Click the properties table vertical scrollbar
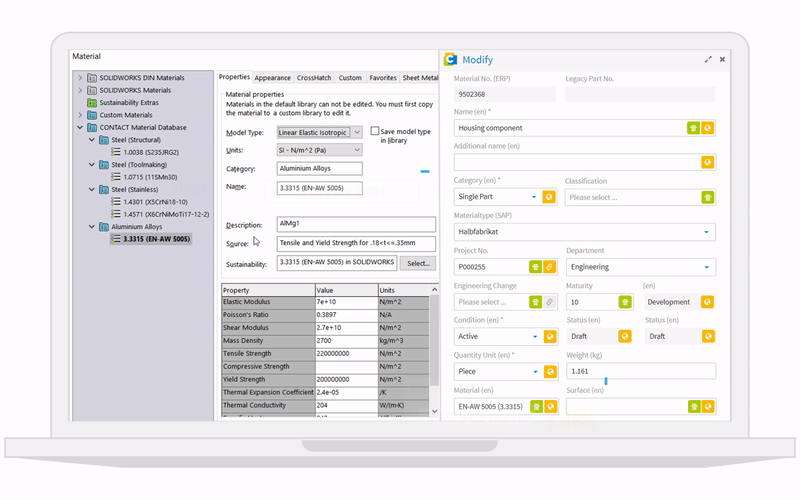This screenshot has width=800, height=500. 434,340
